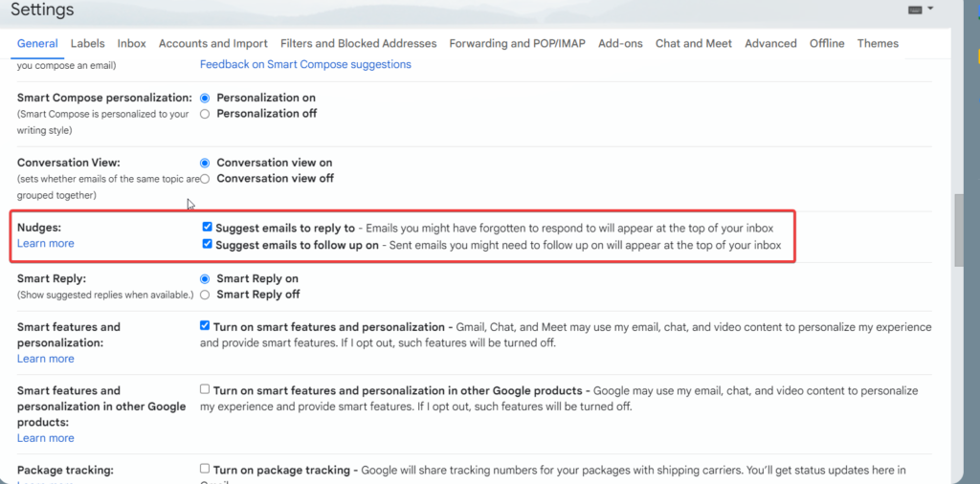
Task: Select Personalization on radio button
Action: click(x=205, y=99)
